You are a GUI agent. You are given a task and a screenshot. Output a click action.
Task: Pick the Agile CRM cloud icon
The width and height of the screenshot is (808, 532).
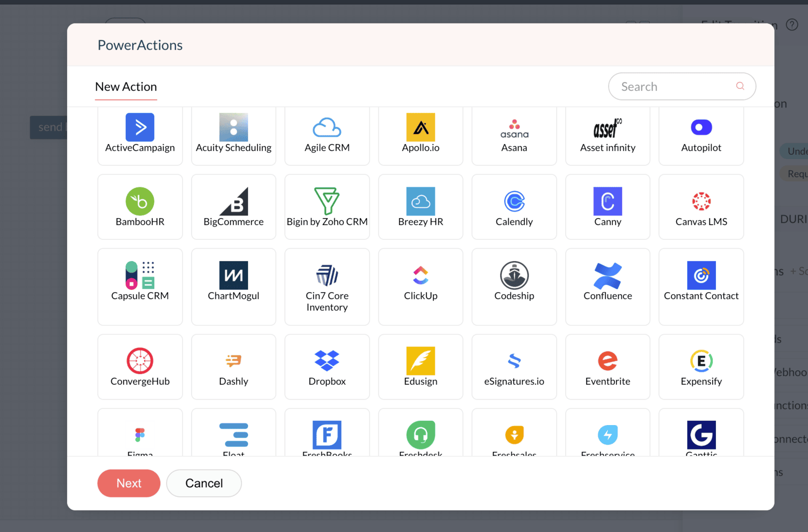327,128
